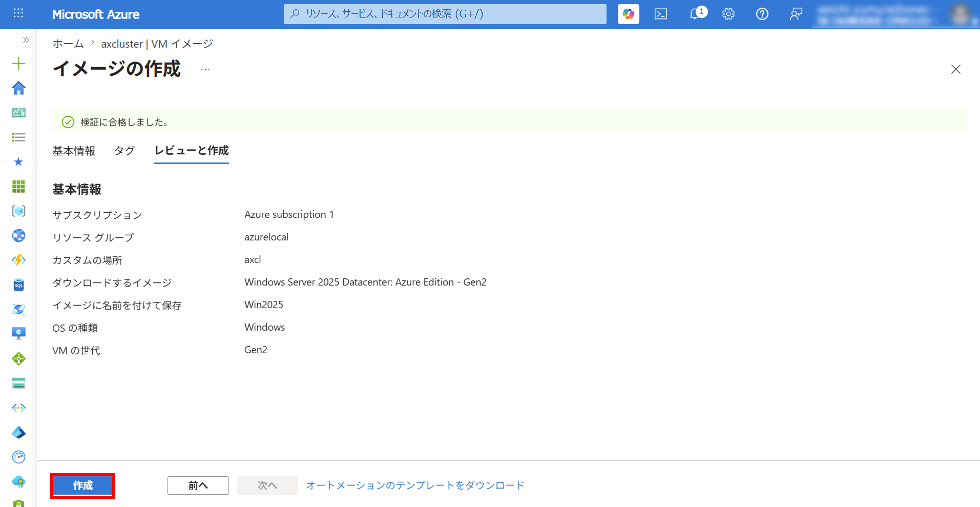The height and width of the screenshot is (507, 980).
Task: Open All services list icon
Action: (18, 137)
